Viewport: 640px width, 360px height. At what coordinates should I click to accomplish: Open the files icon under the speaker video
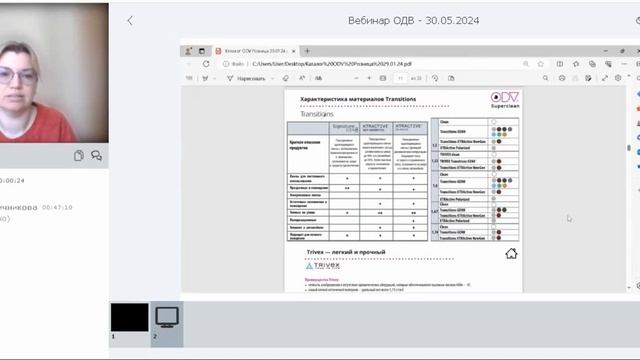point(79,156)
